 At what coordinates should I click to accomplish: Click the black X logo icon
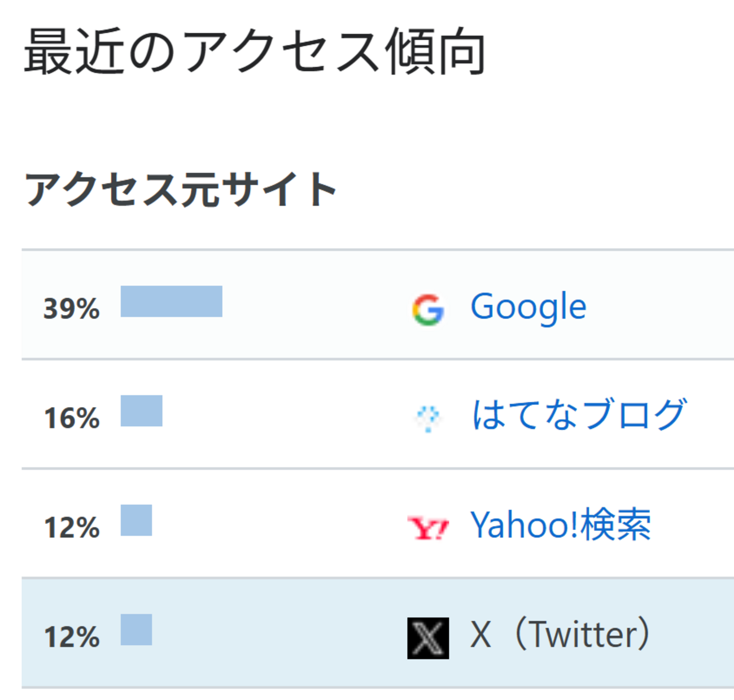pyautogui.click(x=428, y=638)
